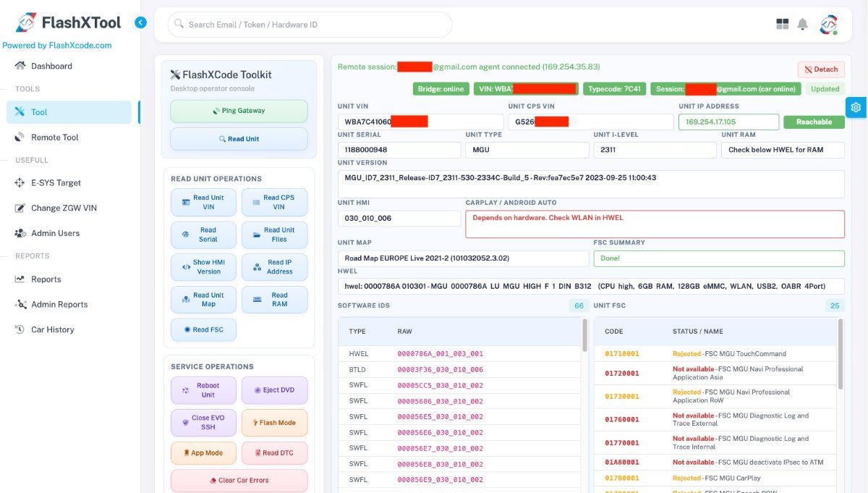Open the grid apps icon in header
Image resolution: width=868 pixels, height=493 pixels.
(x=782, y=24)
